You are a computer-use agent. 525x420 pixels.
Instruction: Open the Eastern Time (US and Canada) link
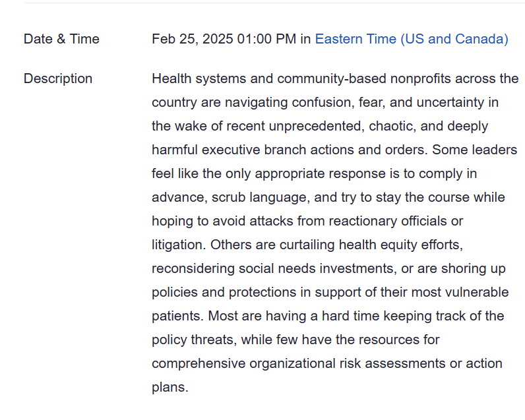point(412,39)
